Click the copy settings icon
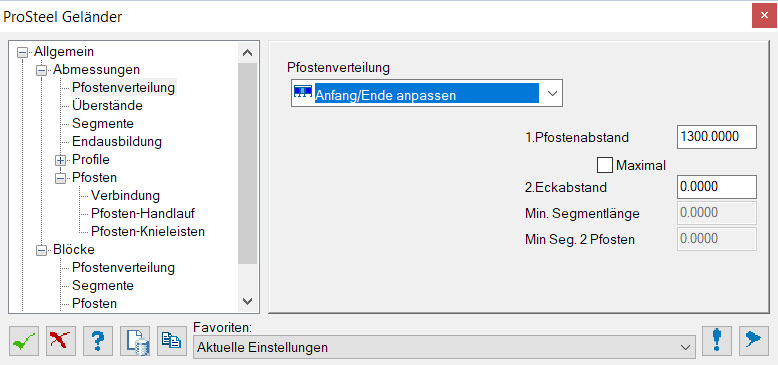 coord(172,341)
